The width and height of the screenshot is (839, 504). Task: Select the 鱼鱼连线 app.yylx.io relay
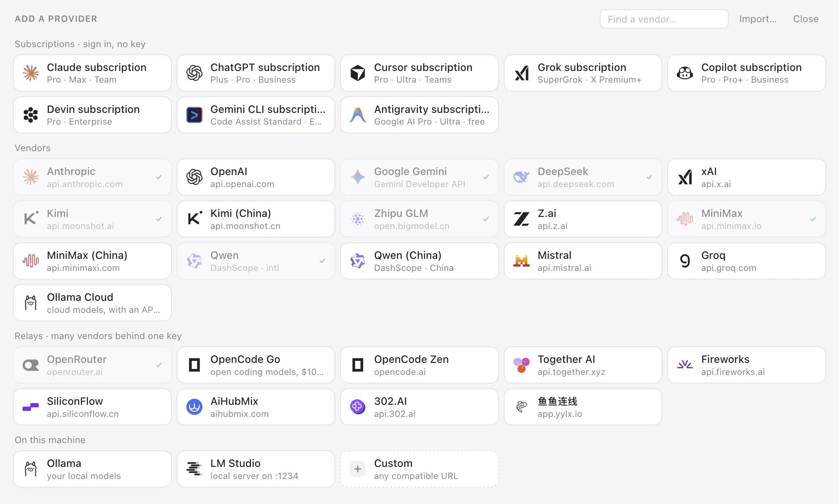point(583,407)
